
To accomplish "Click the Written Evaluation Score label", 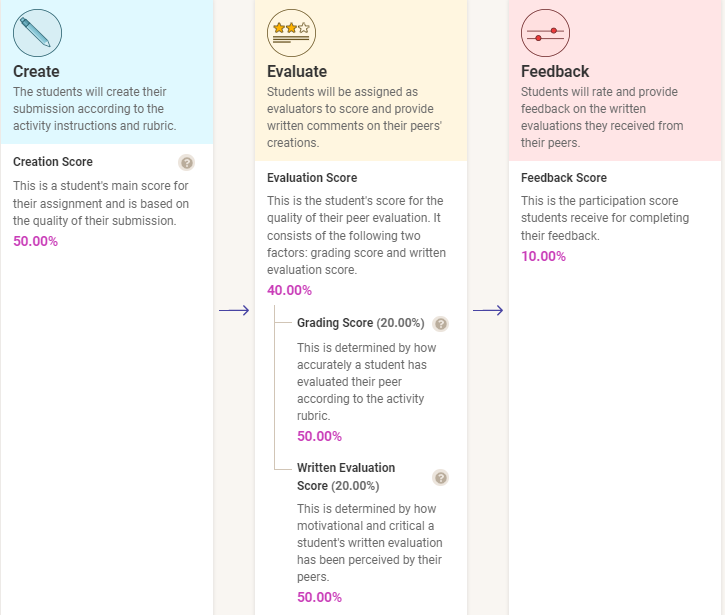I will coord(345,477).
